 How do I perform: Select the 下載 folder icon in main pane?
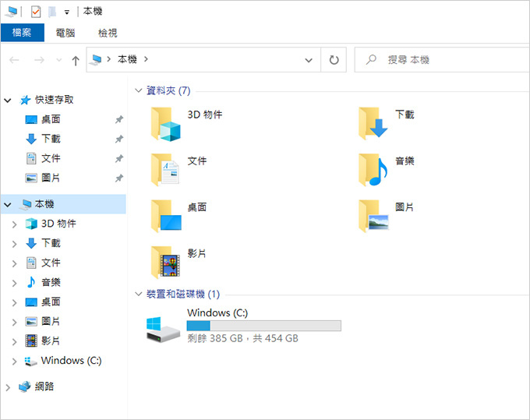click(373, 123)
